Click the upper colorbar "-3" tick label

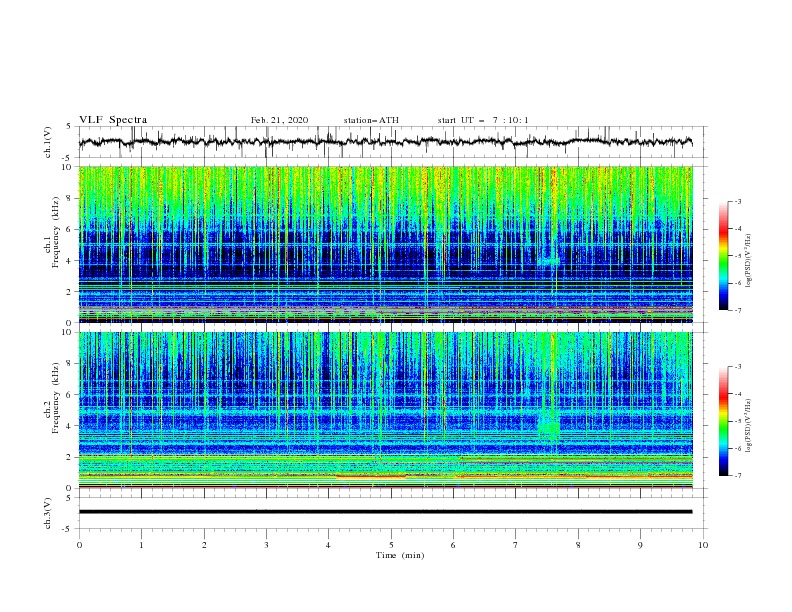737,201
